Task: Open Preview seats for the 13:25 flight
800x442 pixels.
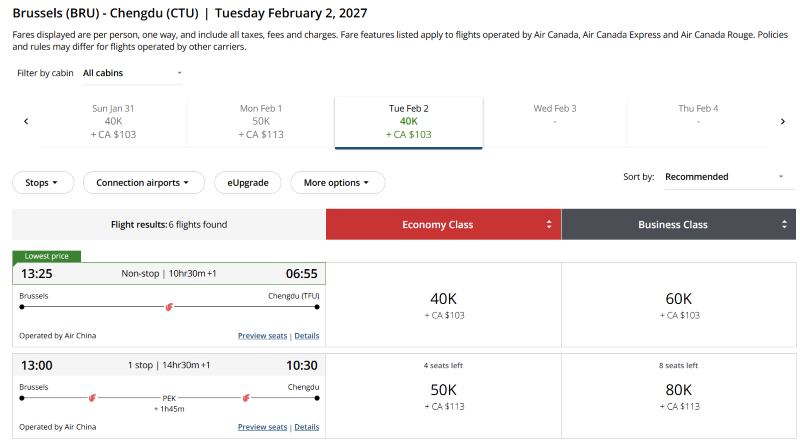Action: tap(263, 336)
